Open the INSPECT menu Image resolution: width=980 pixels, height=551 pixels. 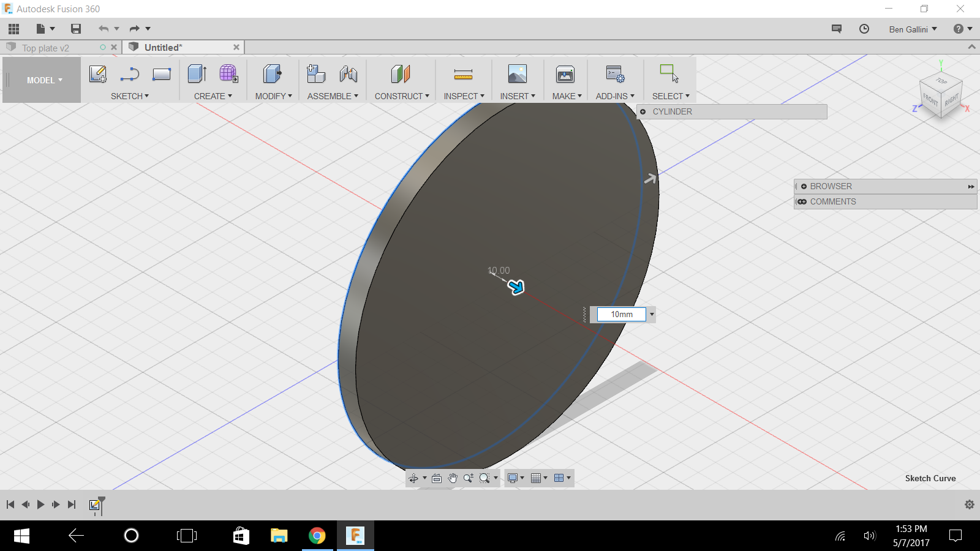pyautogui.click(x=464, y=96)
